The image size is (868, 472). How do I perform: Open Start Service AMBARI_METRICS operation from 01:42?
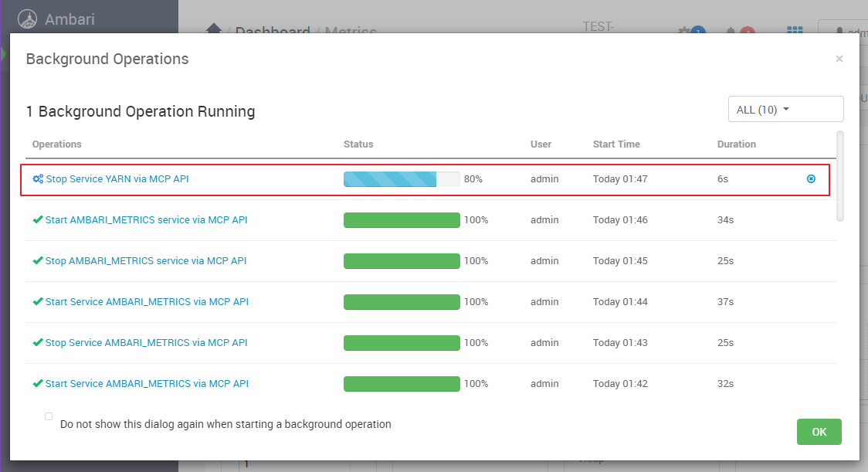click(x=147, y=384)
